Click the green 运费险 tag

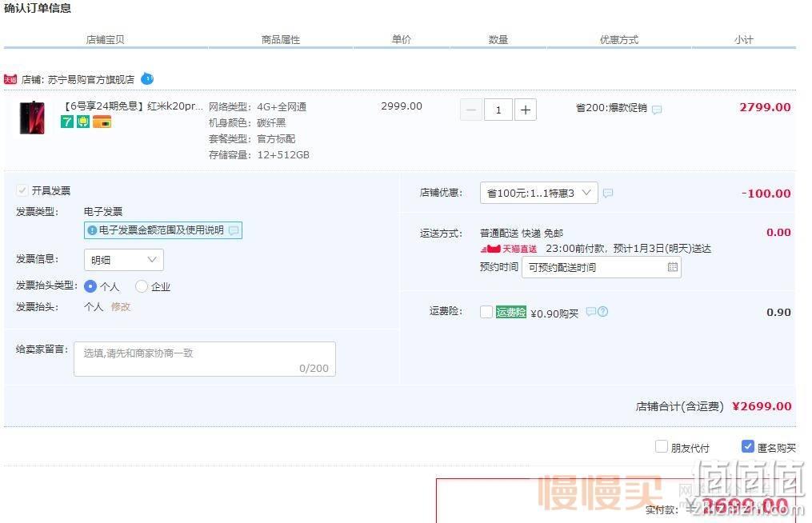click(x=510, y=312)
